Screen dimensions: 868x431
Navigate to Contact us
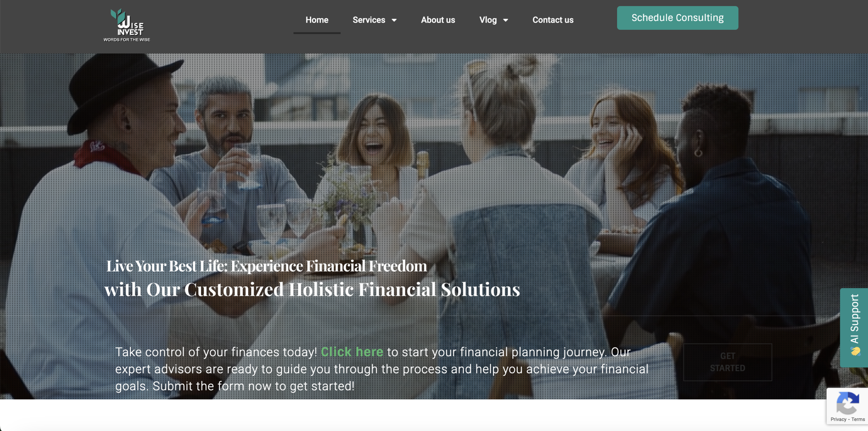click(x=553, y=20)
